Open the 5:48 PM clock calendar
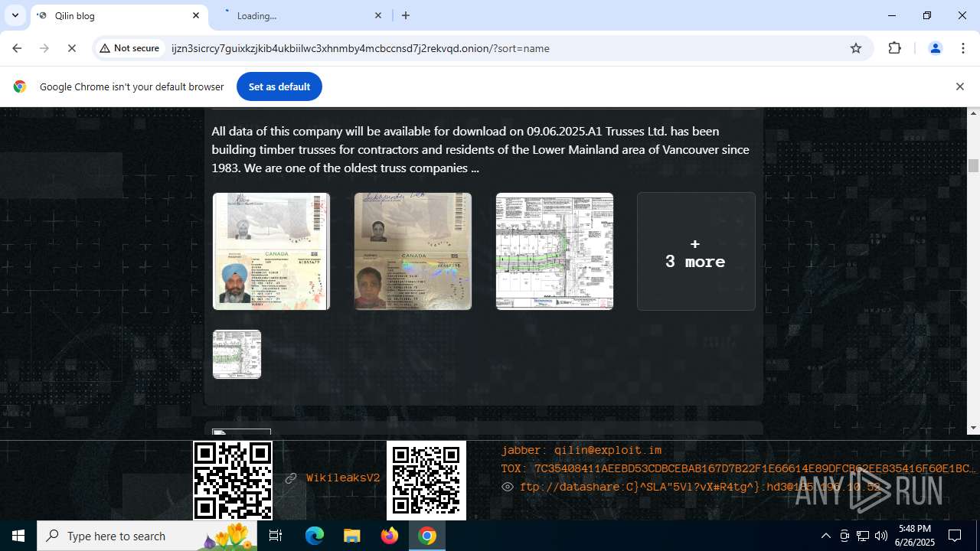Screen dimensions: 980x551 (915, 536)
